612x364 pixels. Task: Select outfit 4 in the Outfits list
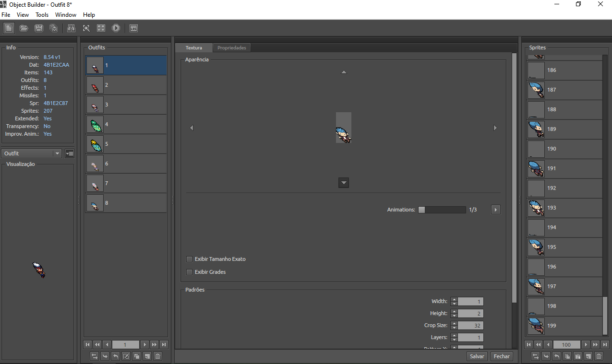126,124
